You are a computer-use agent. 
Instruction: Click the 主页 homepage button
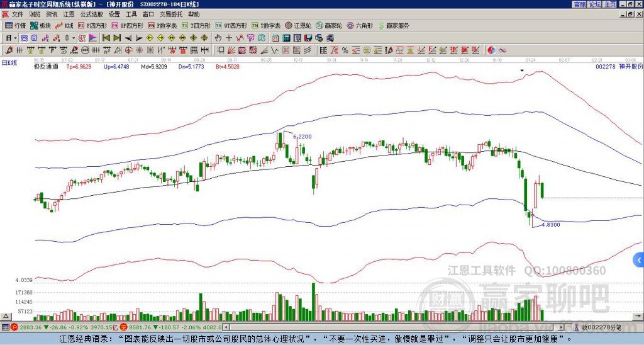[x=610, y=4]
